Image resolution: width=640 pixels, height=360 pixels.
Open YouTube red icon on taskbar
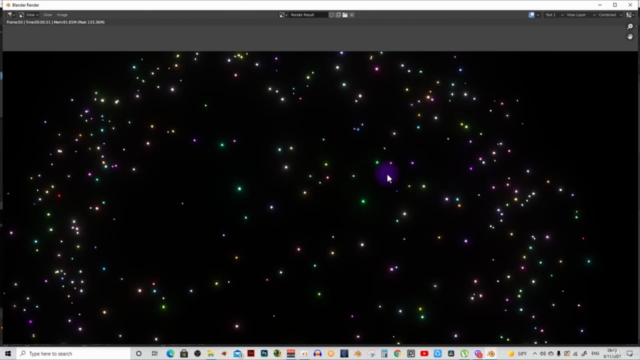(x=424, y=353)
